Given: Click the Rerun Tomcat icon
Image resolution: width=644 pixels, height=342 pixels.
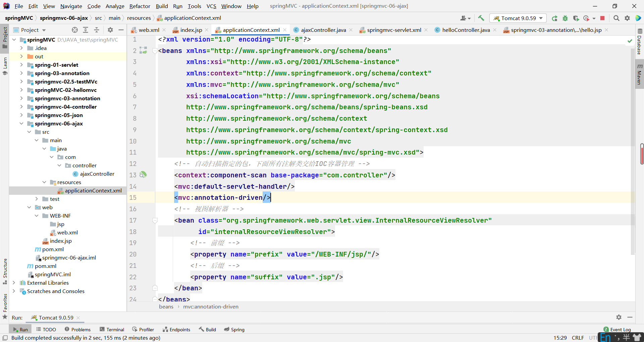Looking at the screenshot, I should point(554,18).
